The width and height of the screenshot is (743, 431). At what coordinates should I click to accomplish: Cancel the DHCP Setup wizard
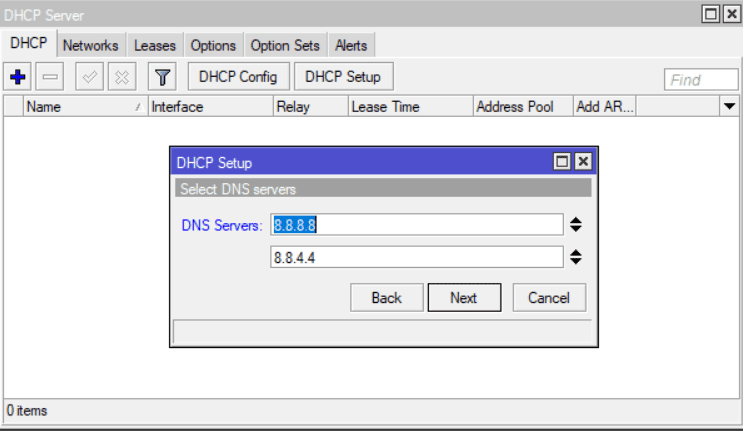coord(549,297)
